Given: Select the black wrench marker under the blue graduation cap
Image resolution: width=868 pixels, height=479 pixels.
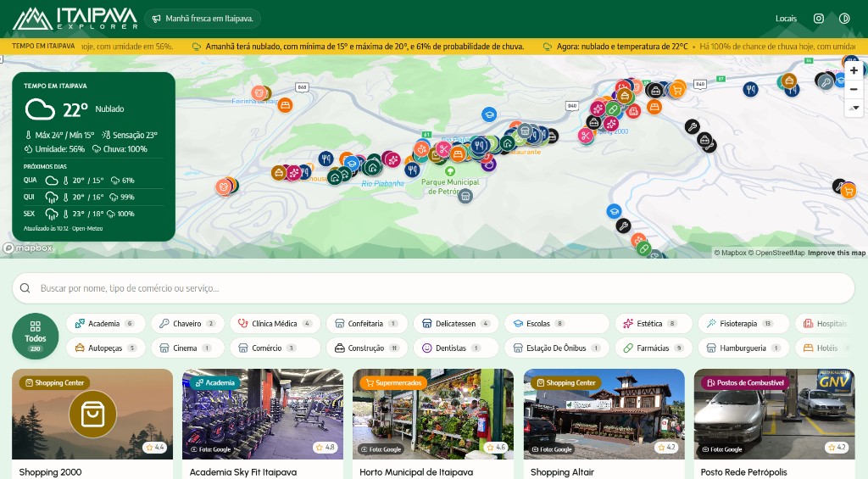Looking at the screenshot, I should (x=623, y=226).
